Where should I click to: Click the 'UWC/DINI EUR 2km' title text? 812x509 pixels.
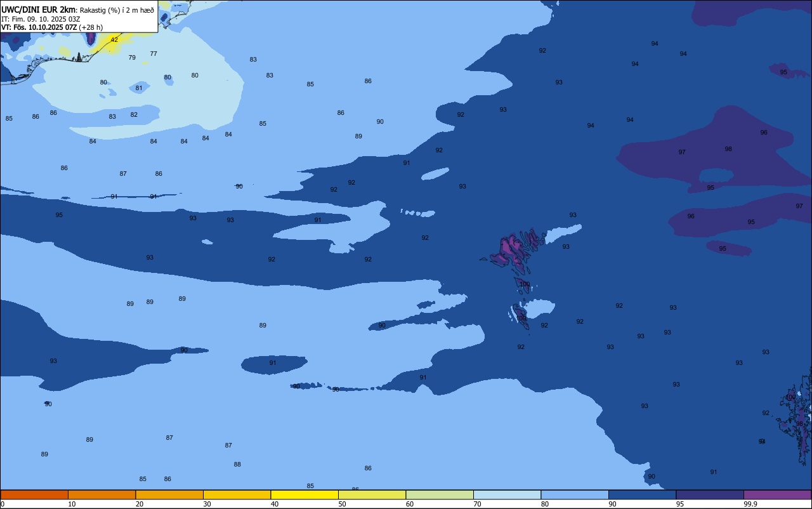[x=39, y=10]
